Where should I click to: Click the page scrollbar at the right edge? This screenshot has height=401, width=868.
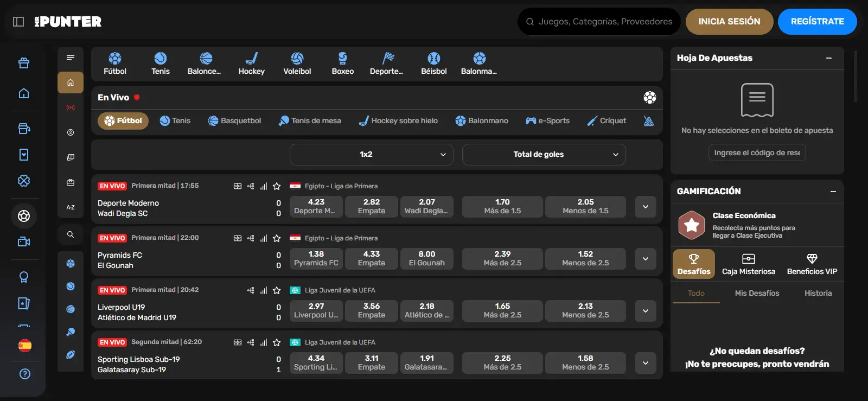click(856, 76)
